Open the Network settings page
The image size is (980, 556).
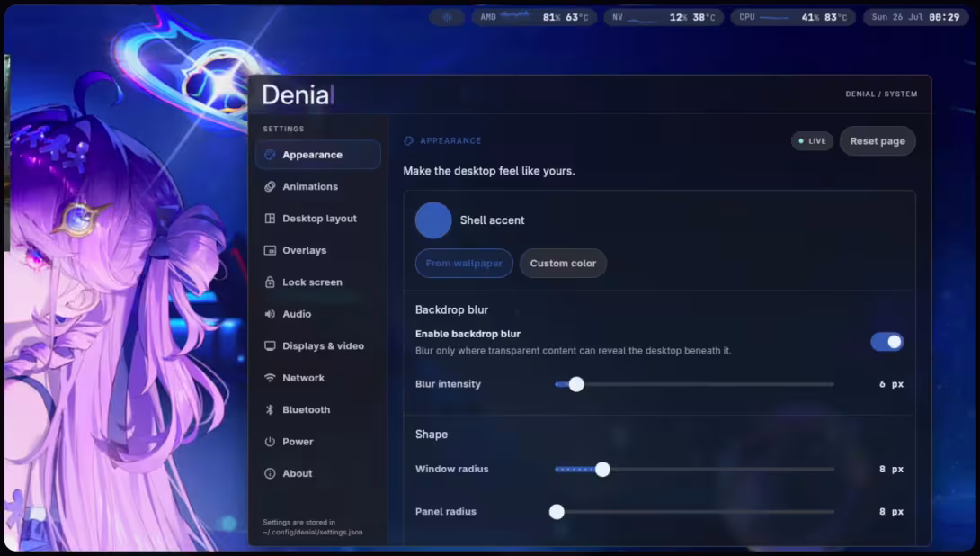[317, 378]
